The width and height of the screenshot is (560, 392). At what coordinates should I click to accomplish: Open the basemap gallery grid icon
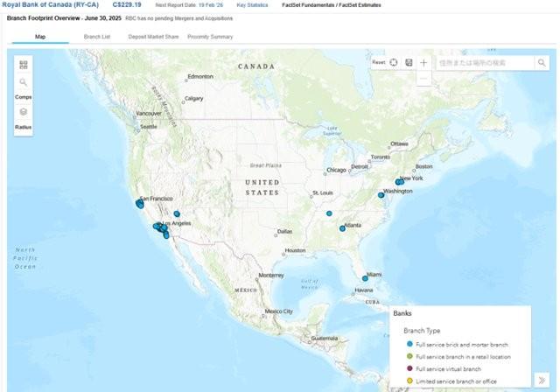point(24,65)
